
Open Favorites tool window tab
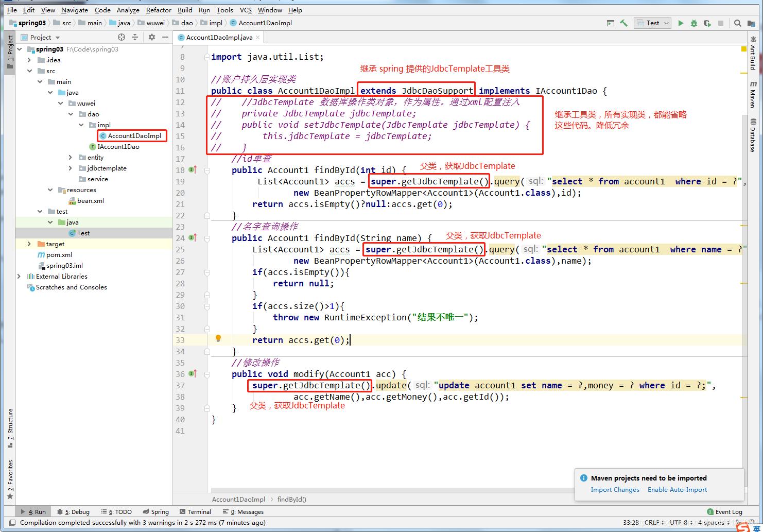[x=10, y=479]
